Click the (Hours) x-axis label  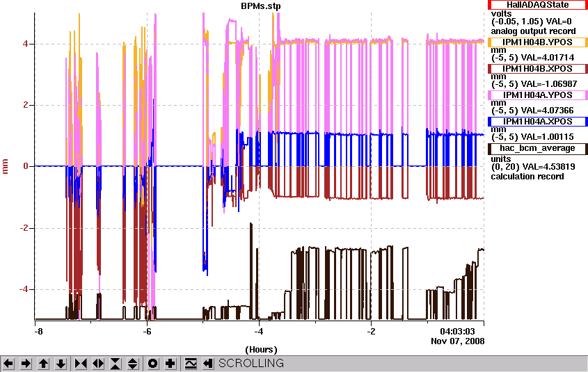pyautogui.click(x=261, y=350)
